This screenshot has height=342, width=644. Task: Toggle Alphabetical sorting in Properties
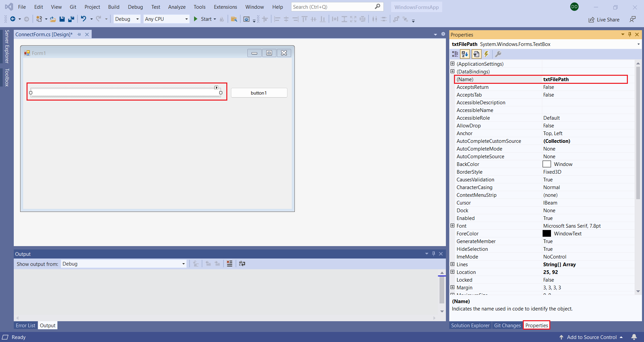[465, 54]
